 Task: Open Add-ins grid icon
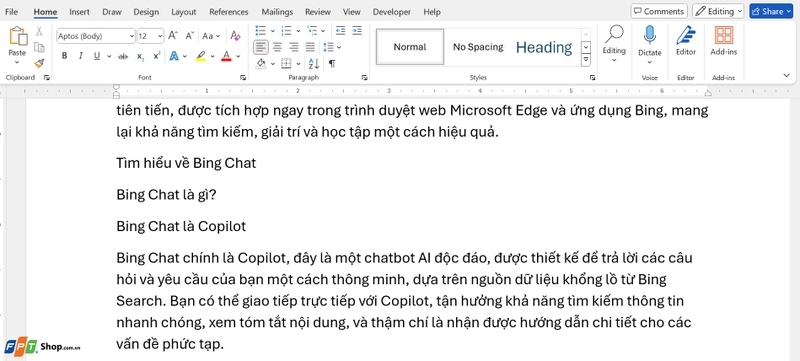coord(723,36)
